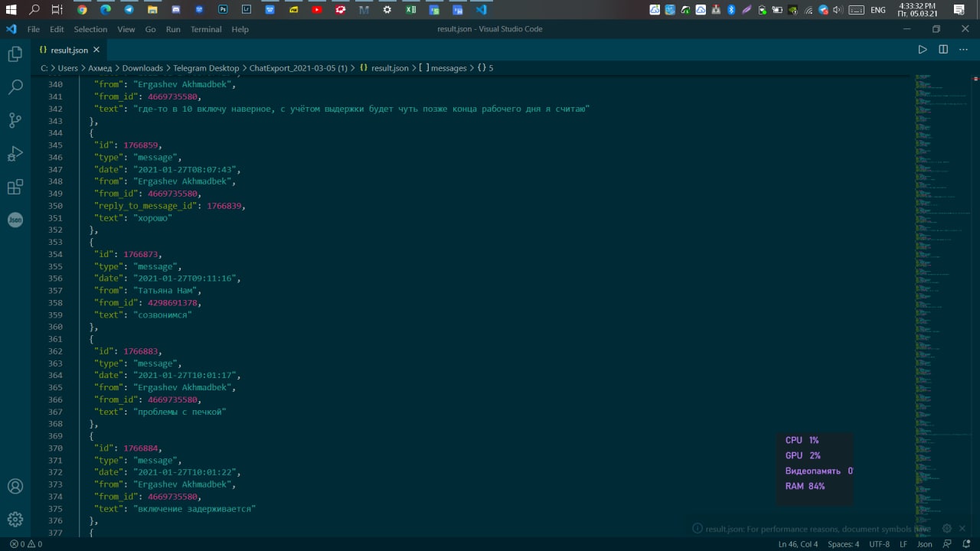This screenshot has height=551, width=980.
Task: Open YouTube app from the taskbar
Action: click(x=316, y=10)
